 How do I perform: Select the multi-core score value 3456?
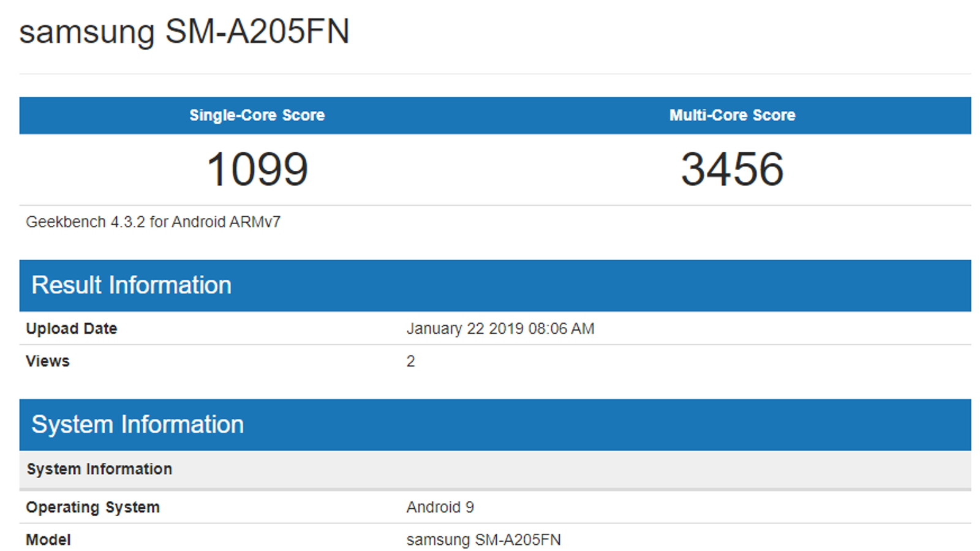tap(732, 169)
